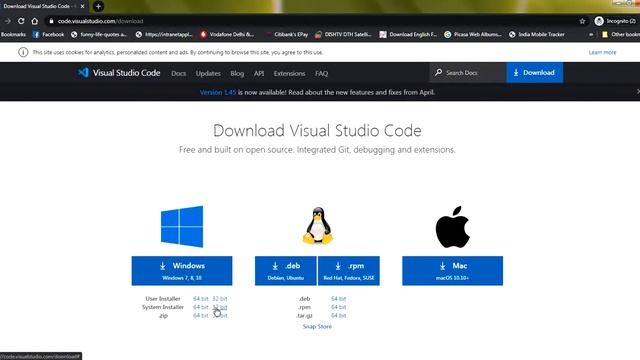640x360 pixels.
Task: Go to browser home with the house icon
Action: pos(35,21)
